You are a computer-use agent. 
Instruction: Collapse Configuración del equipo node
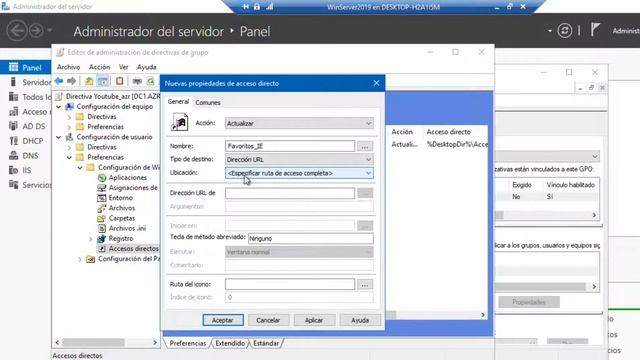click(x=58, y=107)
